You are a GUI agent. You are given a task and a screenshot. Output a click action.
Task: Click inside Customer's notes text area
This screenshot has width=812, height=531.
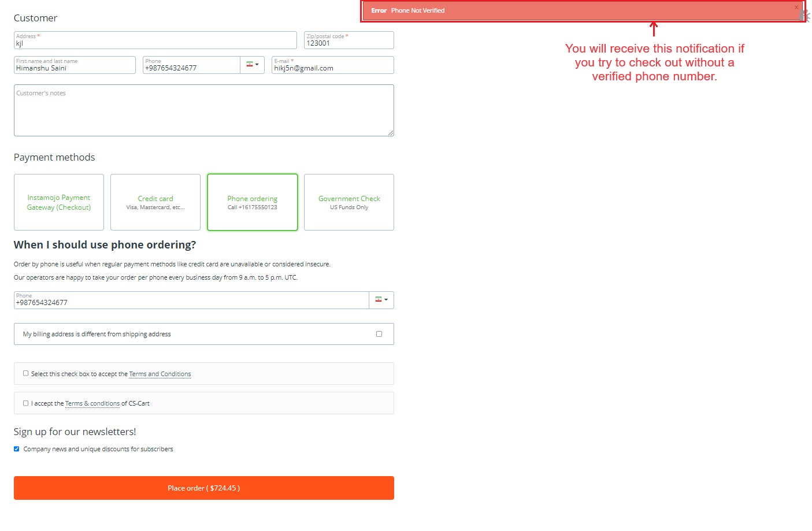[x=204, y=110]
